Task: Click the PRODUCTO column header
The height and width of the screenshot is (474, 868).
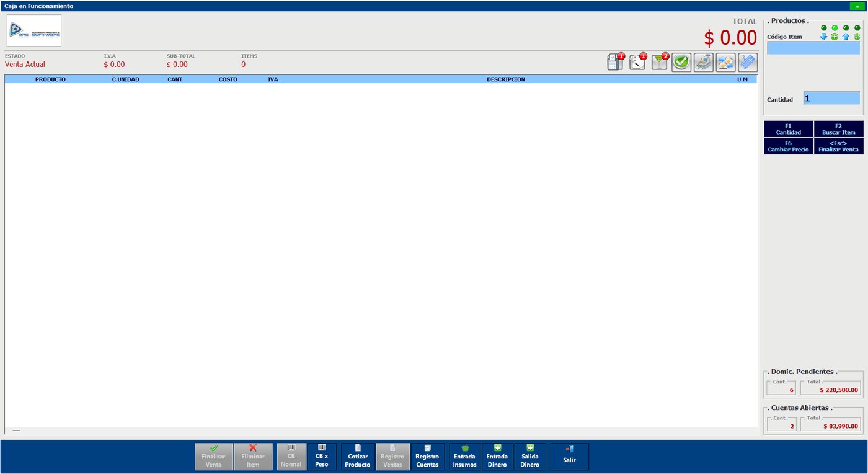Action: point(50,79)
